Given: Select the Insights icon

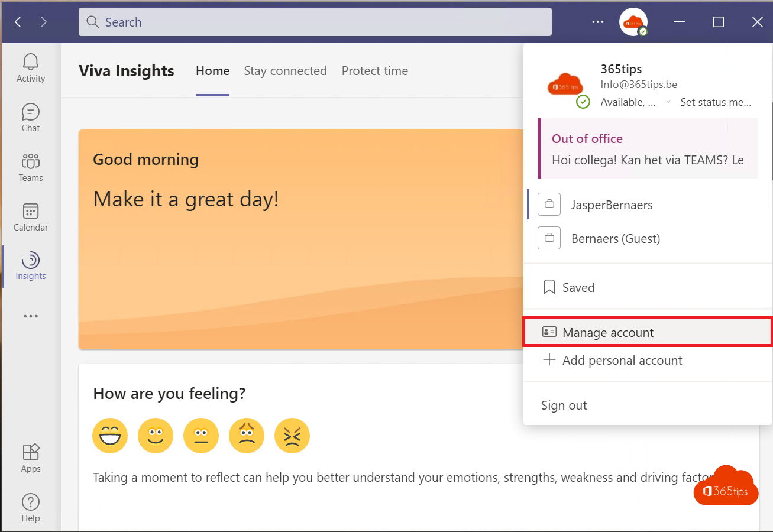Looking at the screenshot, I should (x=30, y=266).
